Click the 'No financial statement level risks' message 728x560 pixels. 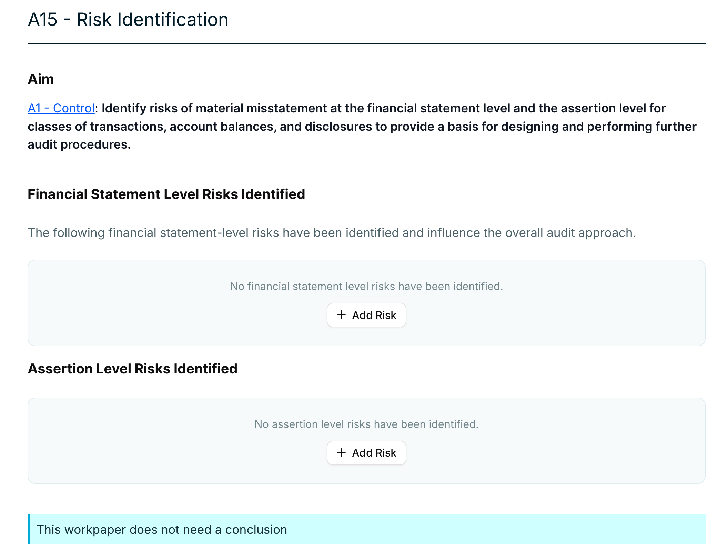click(366, 286)
